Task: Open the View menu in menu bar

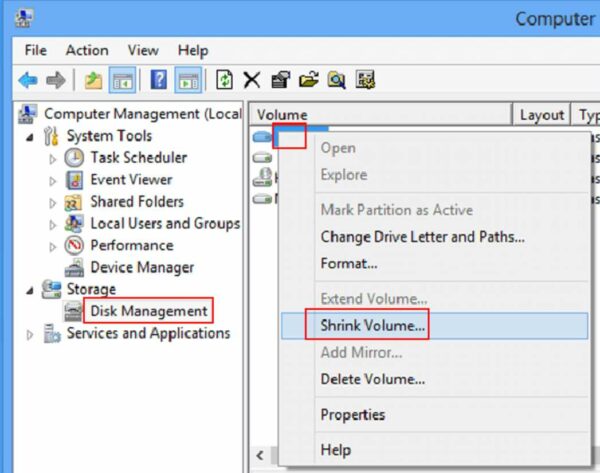Action: pos(143,50)
